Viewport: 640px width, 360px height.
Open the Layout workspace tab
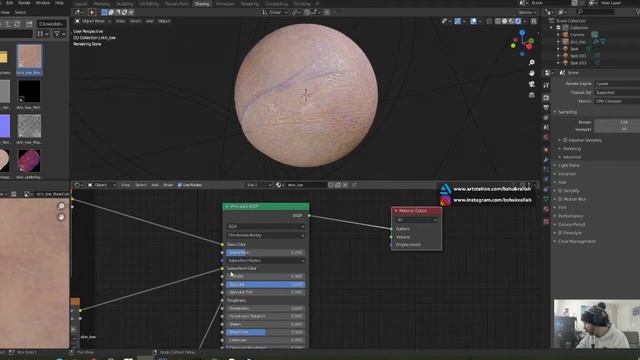(81, 4)
